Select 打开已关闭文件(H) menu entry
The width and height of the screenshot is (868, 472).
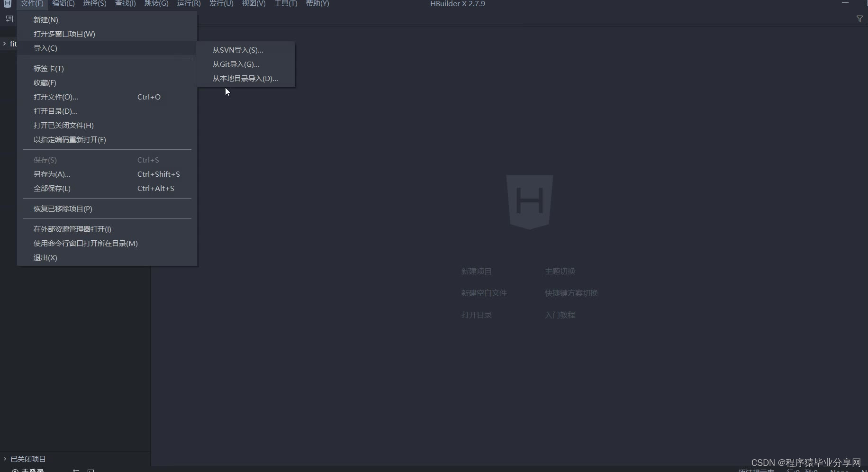click(107, 125)
